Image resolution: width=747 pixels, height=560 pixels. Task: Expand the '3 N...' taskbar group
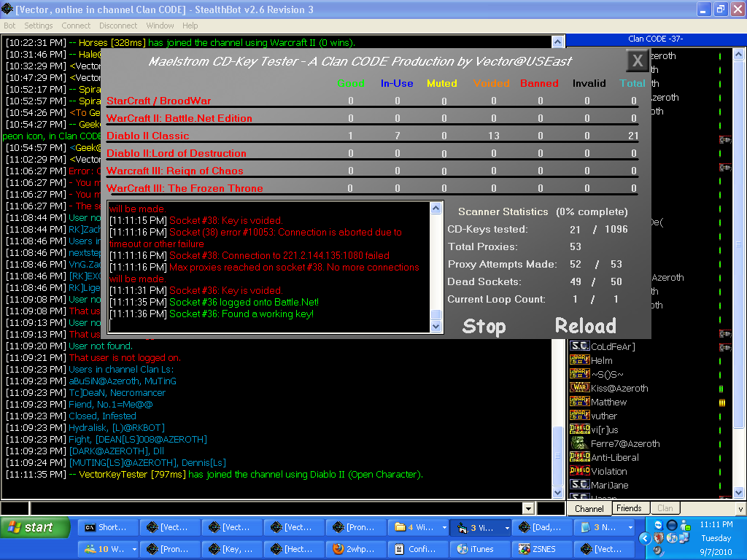[x=631, y=528]
